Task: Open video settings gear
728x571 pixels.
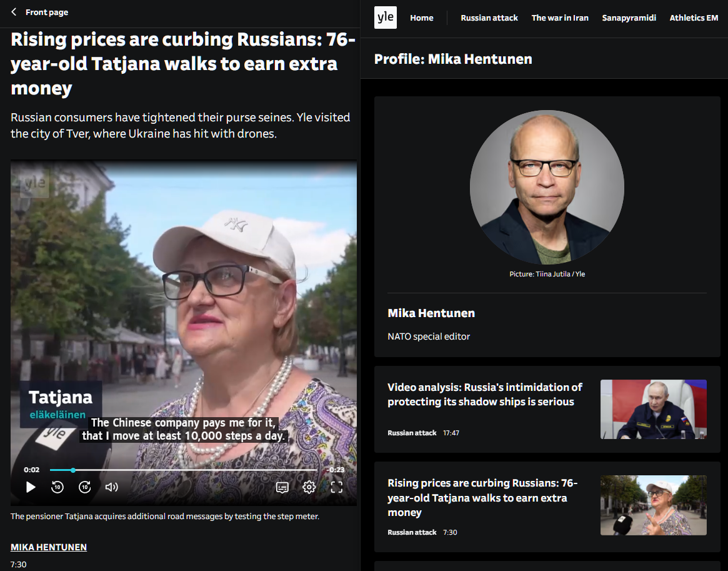Action: pos(309,487)
